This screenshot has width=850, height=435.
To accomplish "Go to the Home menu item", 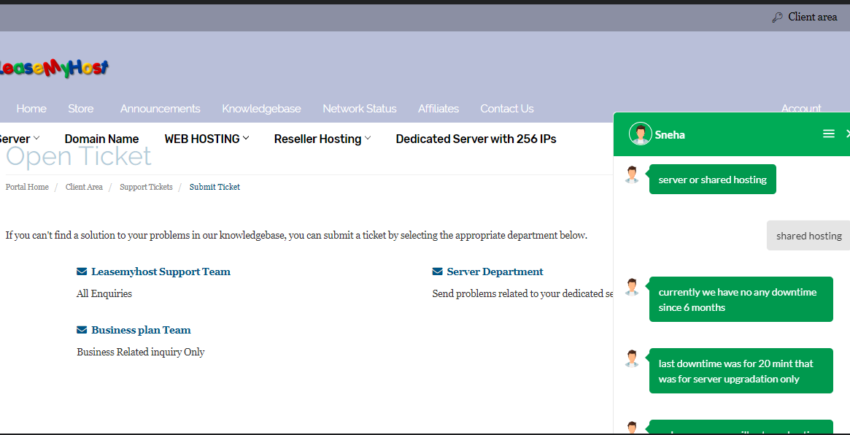I will [31, 108].
